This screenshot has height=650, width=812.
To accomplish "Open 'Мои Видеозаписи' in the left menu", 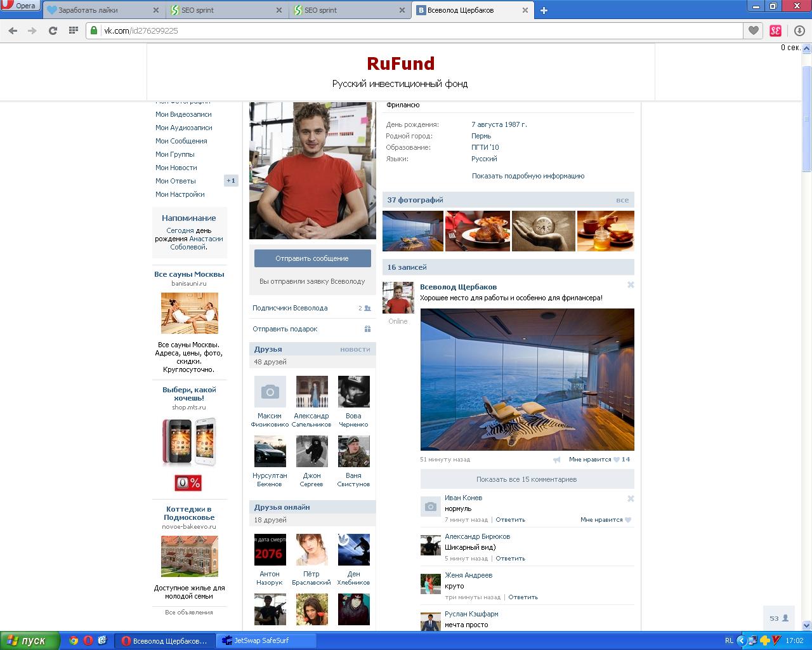I will pos(183,114).
